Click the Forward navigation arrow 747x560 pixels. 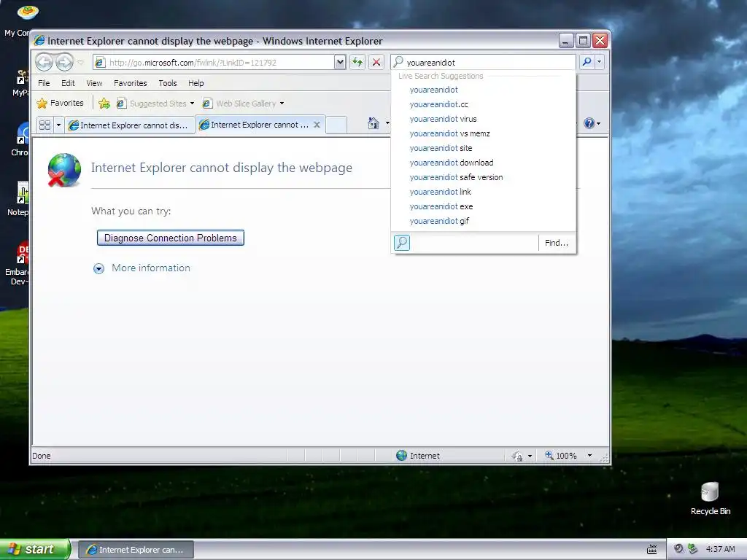64,62
